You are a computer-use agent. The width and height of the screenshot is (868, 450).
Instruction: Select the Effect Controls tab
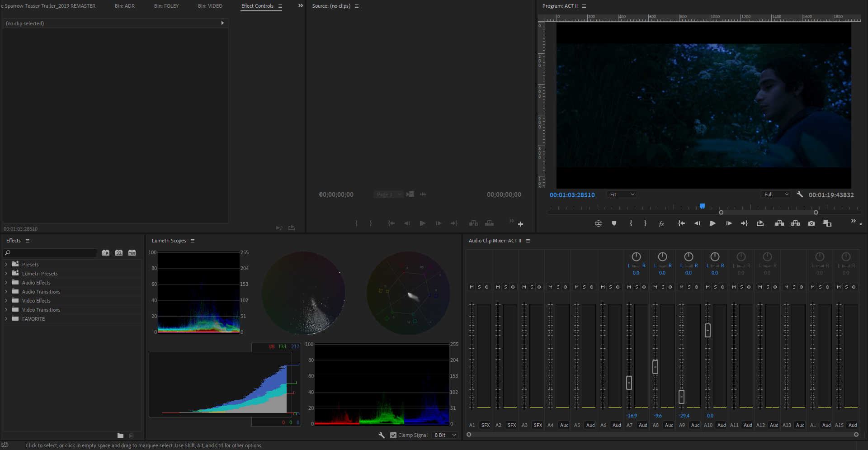(257, 6)
